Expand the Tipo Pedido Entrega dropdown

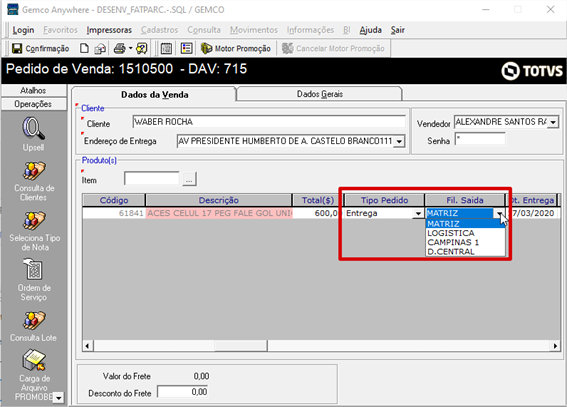click(x=418, y=214)
